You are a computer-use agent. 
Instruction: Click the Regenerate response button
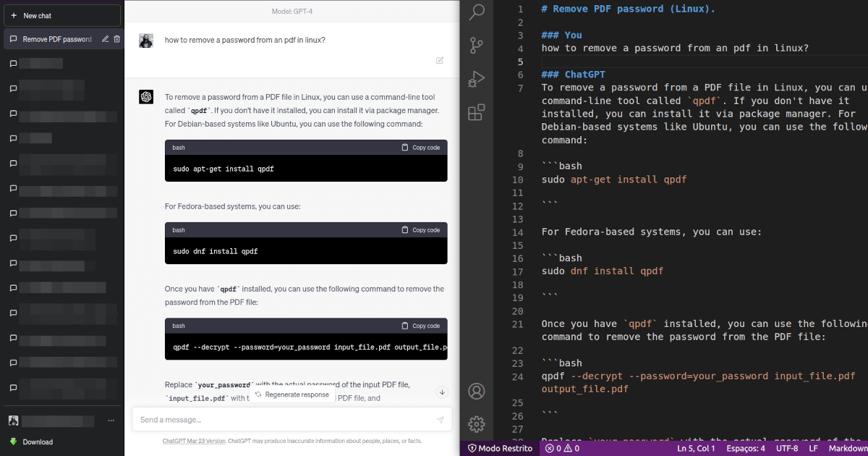[292, 394]
